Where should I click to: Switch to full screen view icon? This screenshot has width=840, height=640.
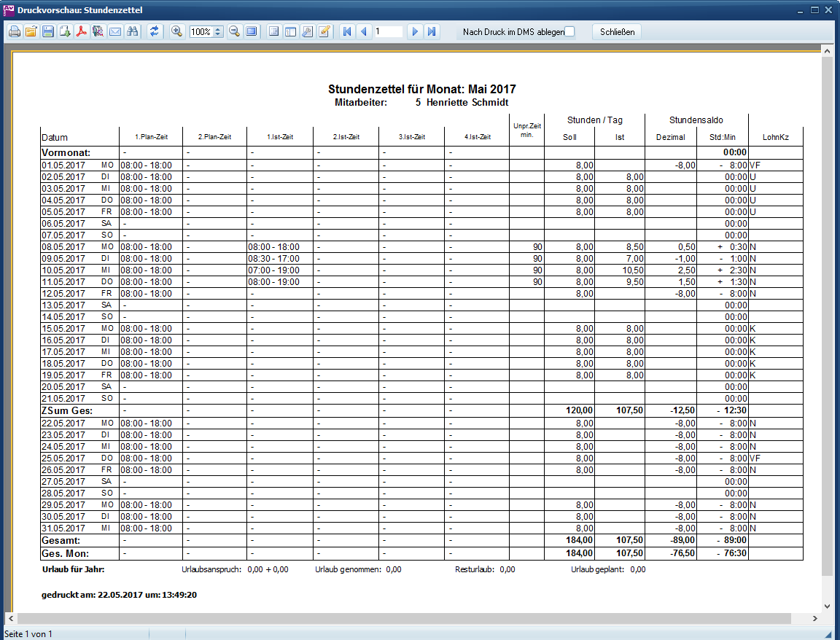click(252, 32)
